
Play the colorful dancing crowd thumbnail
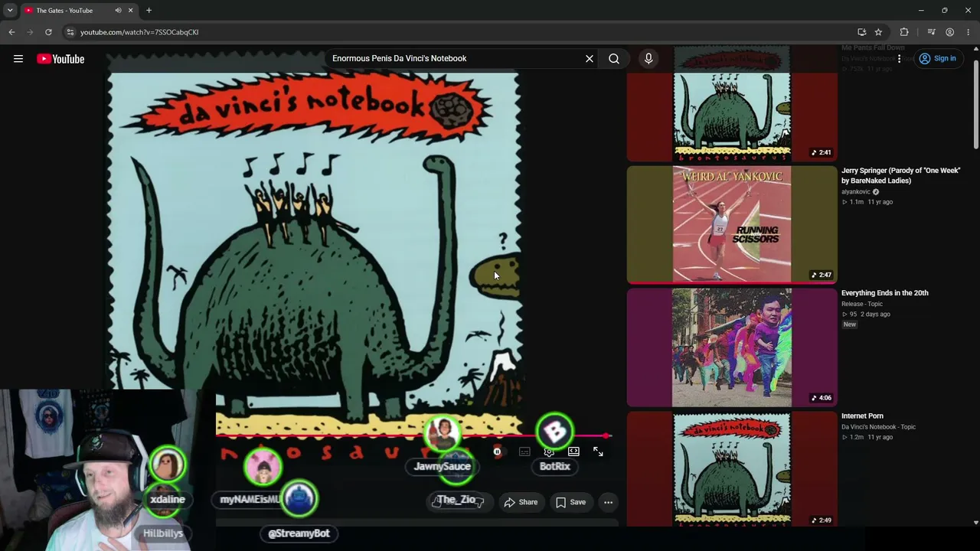(732, 347)
